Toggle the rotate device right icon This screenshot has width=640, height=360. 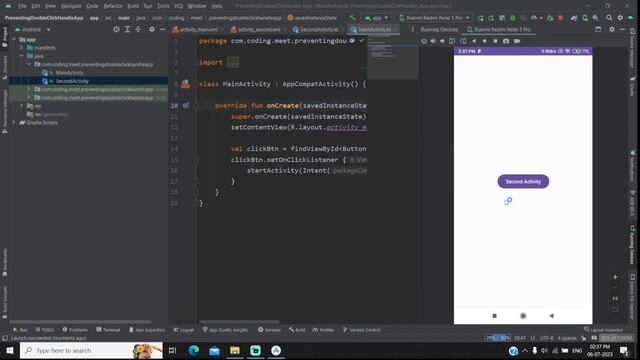pyautogui.click(x=463, y=41)
